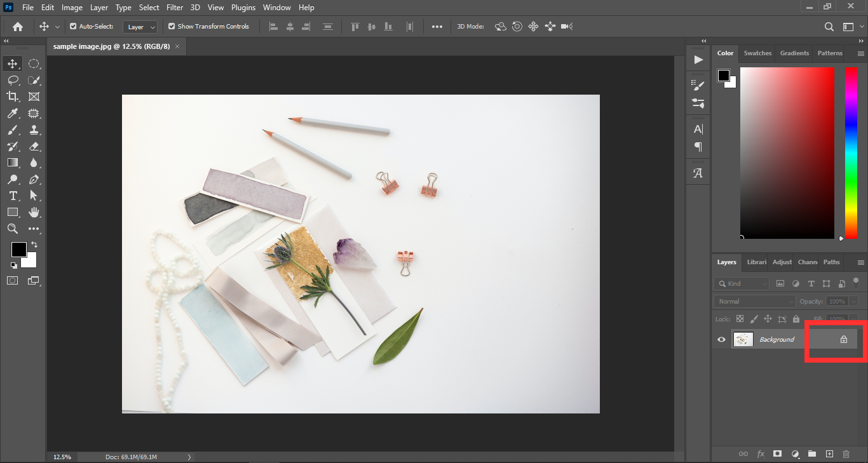Viewport: 868px width, 463px height.
Task: Click the black foreground color swatch in toolbar
Action: pyautogui.click(x=18, y=249)
